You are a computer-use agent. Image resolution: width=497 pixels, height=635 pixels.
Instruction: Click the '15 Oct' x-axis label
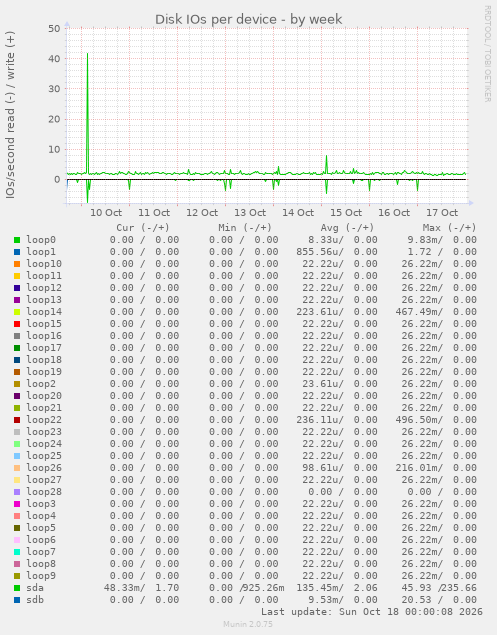click(x=346, y=213)
